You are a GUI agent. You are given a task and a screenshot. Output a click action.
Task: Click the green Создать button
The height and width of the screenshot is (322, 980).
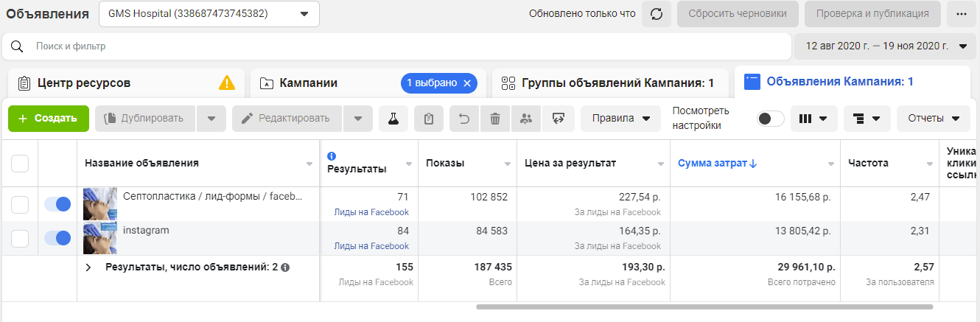click(x=48, y=119)
